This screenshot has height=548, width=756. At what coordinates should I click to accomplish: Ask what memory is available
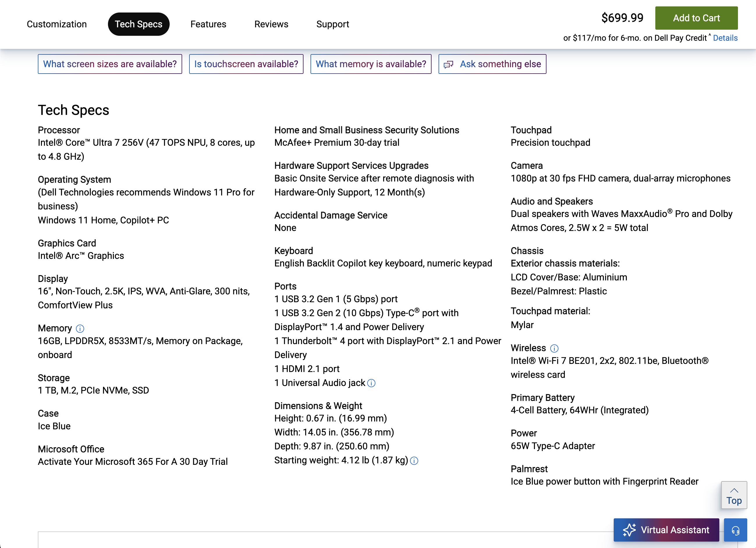pos(371,64)
